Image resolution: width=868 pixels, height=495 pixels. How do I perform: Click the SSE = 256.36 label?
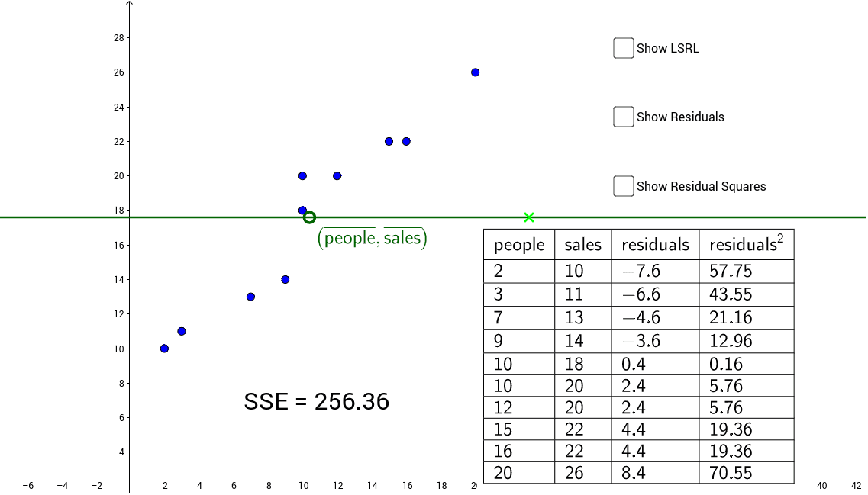click(x=317, y=402)
